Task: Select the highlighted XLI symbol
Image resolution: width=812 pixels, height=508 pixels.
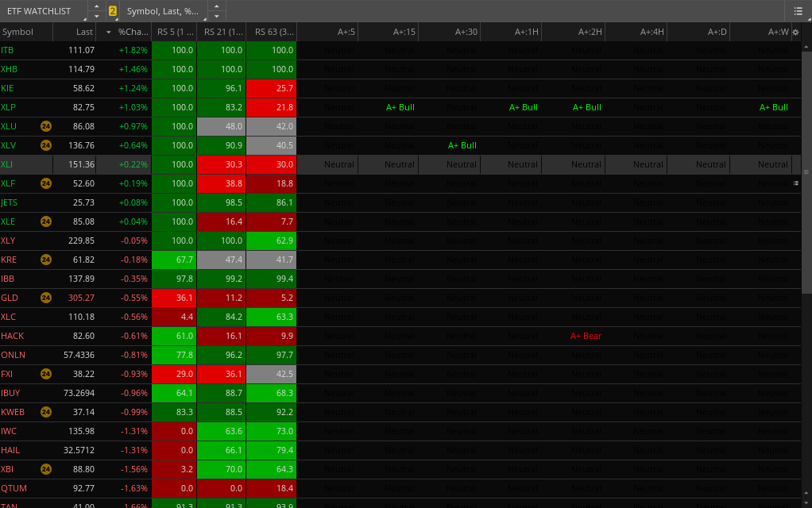Action: (x=6, y=164)
